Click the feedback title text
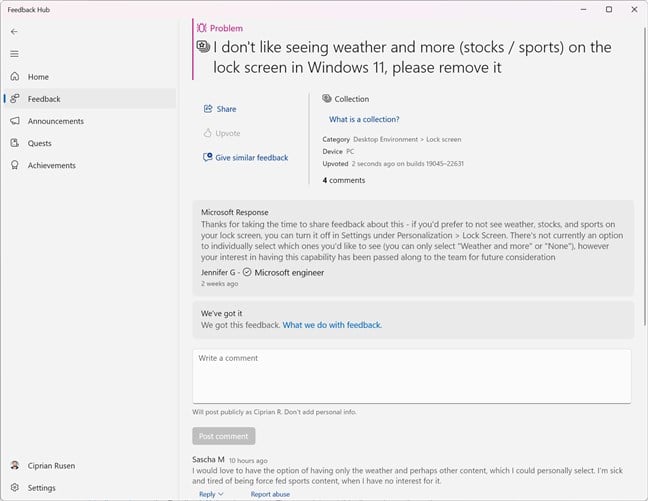Image resolution: width=648 pixels, height=501 pixels. 412,57
